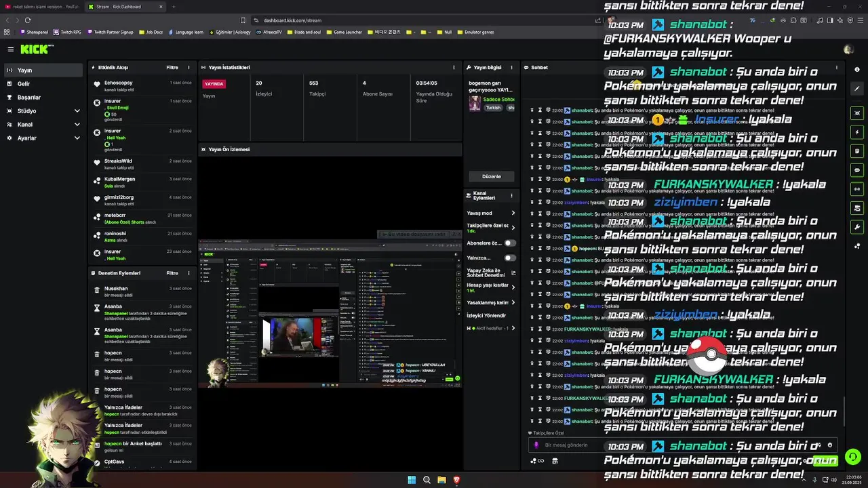Expand the Ayarlar sidebar section chevron
Image resolution: width=868 pixels, height=488 pixels.
(77, 138)
